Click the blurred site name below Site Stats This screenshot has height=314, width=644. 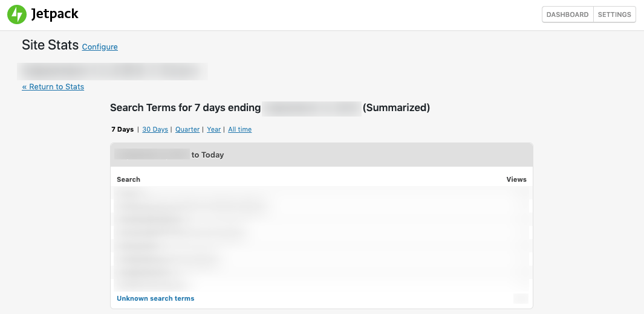(112, 71)
